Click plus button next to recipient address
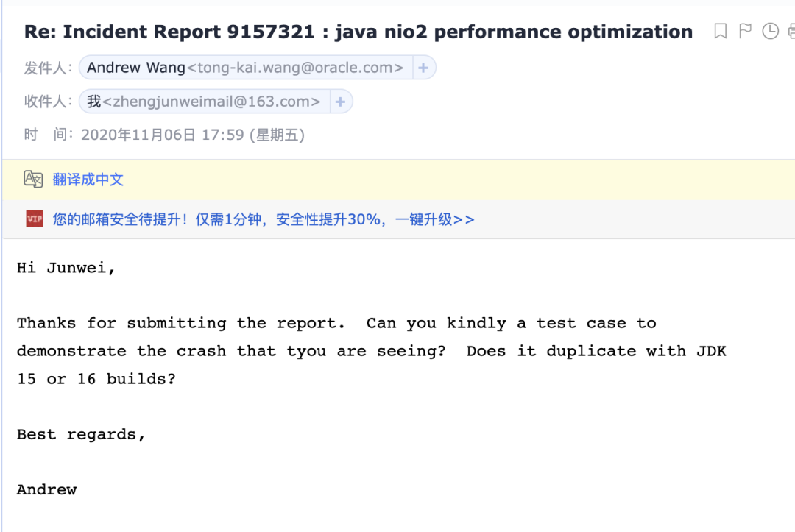This screenshot has width=795, height=532. (x=340, y=102)
